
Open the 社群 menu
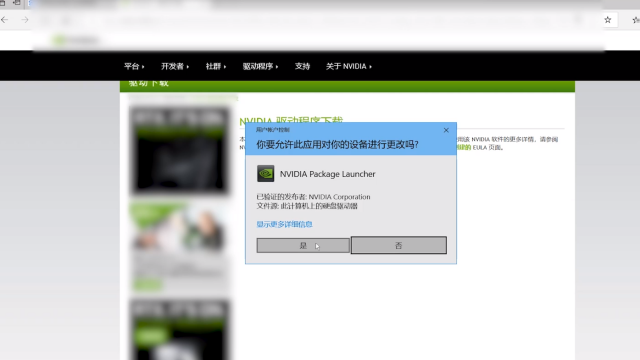216,66
